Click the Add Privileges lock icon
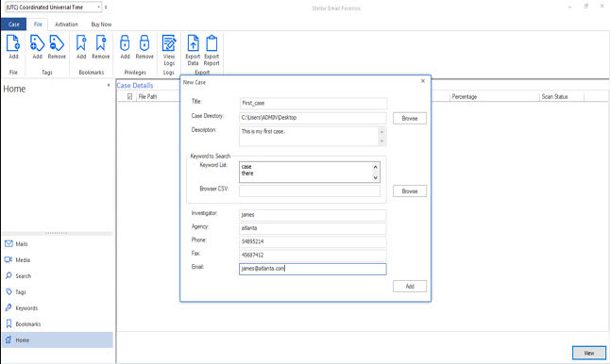This screenshot has height=364, width=610. (125, 43)
